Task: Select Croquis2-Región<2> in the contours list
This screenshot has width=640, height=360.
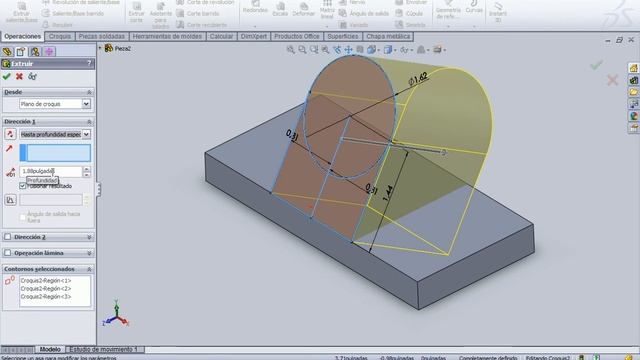Action: [x=46, y=289]
